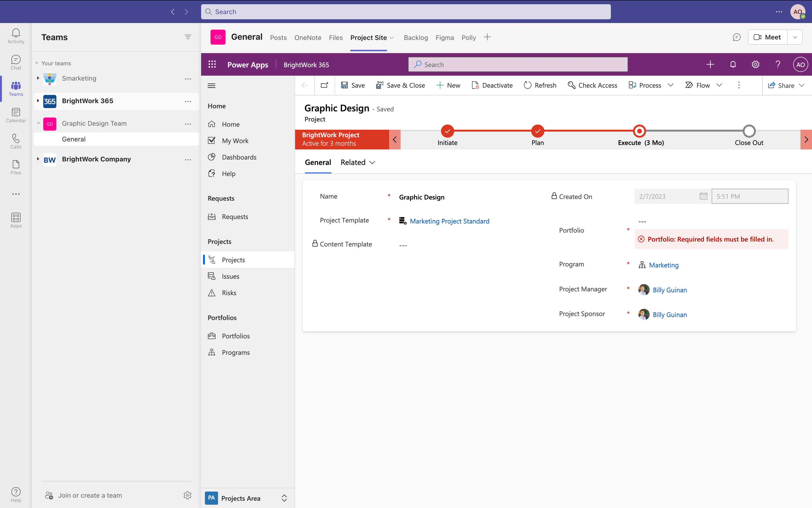Open the Flow dropdown arrow
This screenshot has width=812, height=508.
tap(719, 85)
